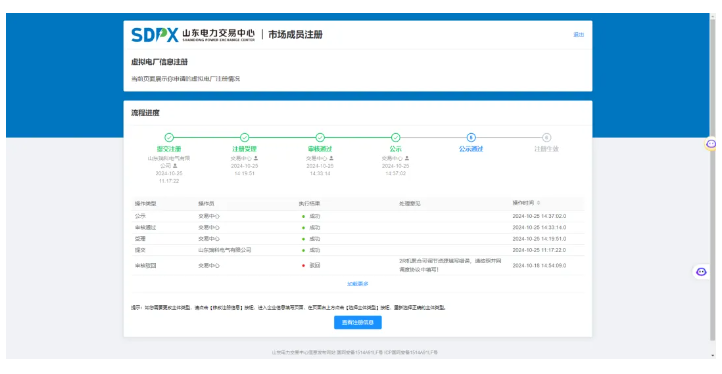Image resolution: width=722 pixels, height=374 pixels.
Task: Sort by the 操作时间 column arrow
Action: (x=539, y=203)
